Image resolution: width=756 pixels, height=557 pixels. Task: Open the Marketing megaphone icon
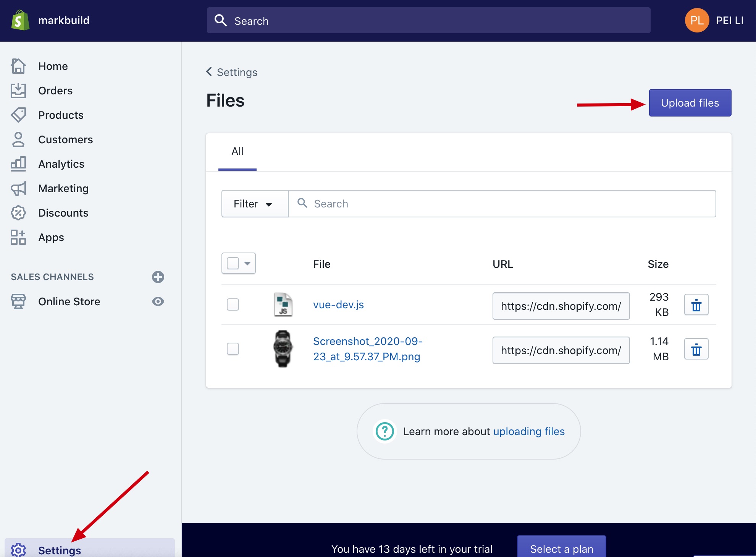(x=18, y=188)
